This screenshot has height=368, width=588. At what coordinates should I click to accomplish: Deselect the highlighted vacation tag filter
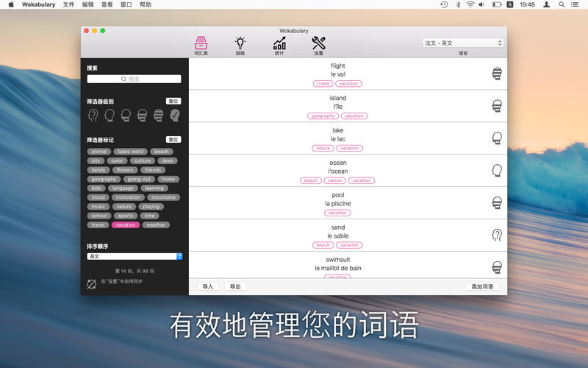126,225
